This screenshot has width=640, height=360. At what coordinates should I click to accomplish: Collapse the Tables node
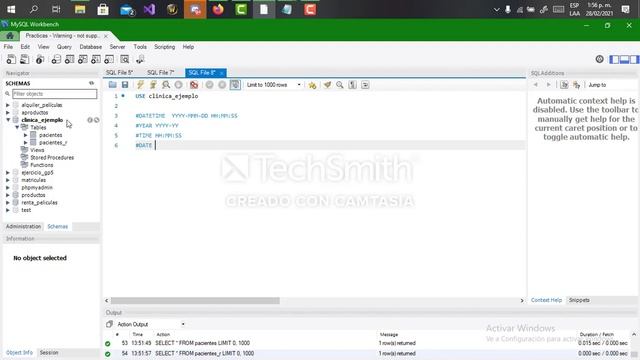point(17,127)
